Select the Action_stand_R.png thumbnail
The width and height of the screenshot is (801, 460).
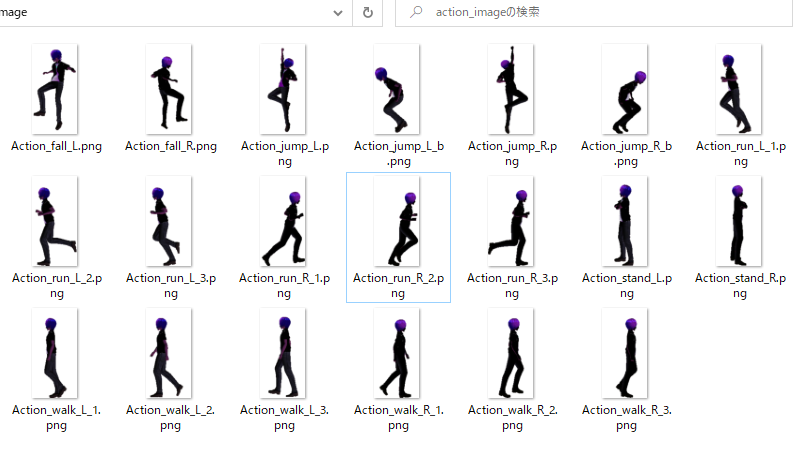(738, 221)
